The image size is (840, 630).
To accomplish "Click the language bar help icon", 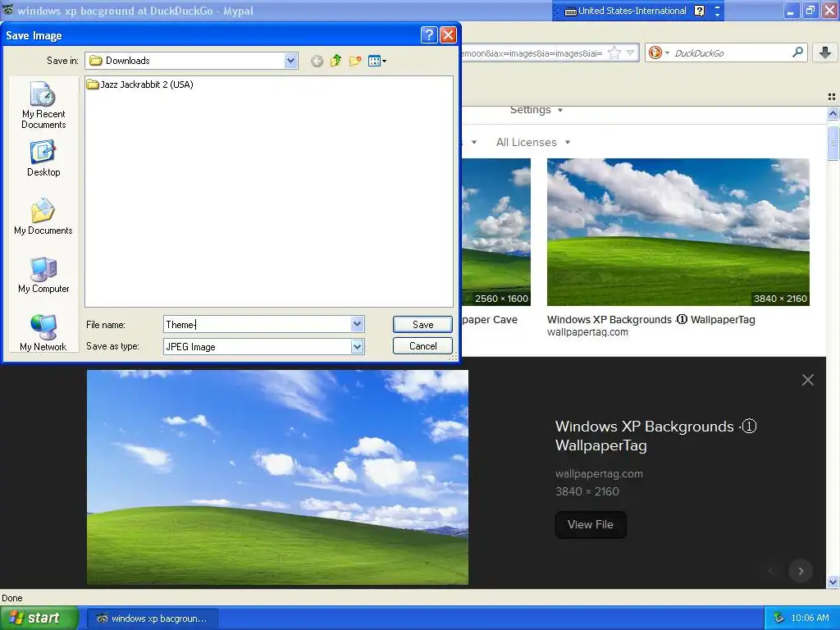I will pos(699,11).
